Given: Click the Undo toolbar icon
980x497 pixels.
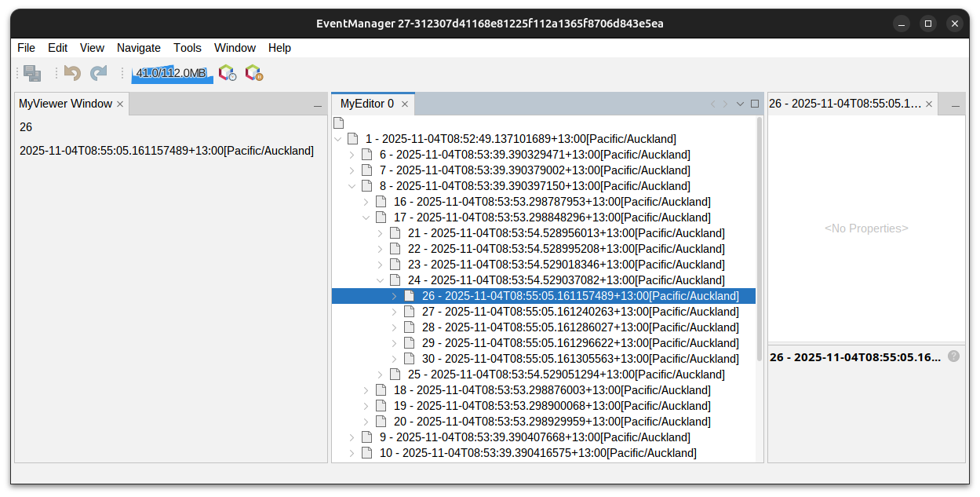Looking at the screenshot, I should 73,73.
